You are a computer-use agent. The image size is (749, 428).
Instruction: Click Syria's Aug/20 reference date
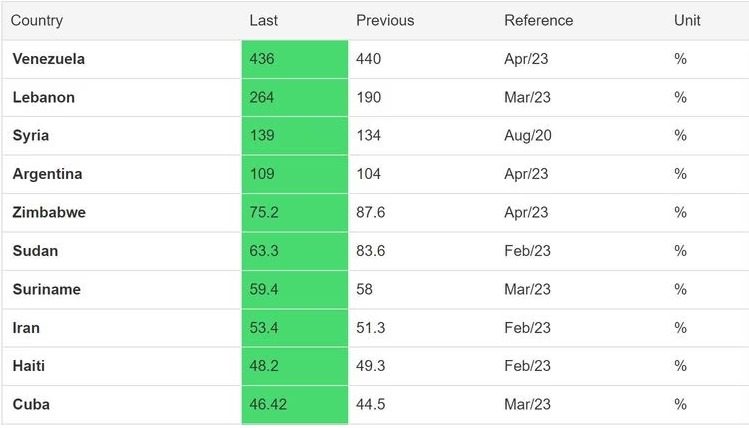[x=527, y=136]
